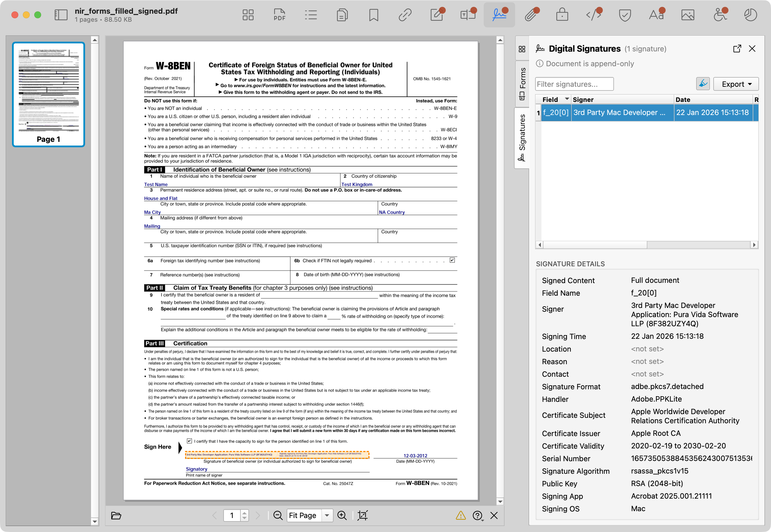Click the warning triangle icon
The width and height of the screenshot is (771, 532).
(x=461, y=515)
